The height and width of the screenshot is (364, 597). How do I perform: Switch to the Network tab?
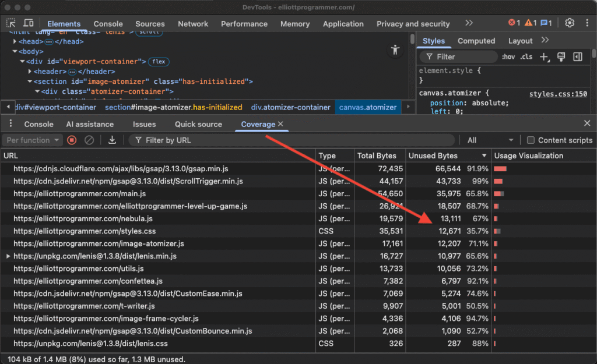pyautogui.click(x=193, y=24)
